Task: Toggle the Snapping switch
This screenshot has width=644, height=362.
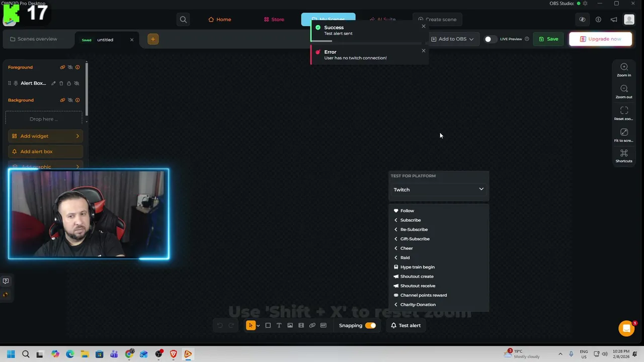Action: point(370,325)
